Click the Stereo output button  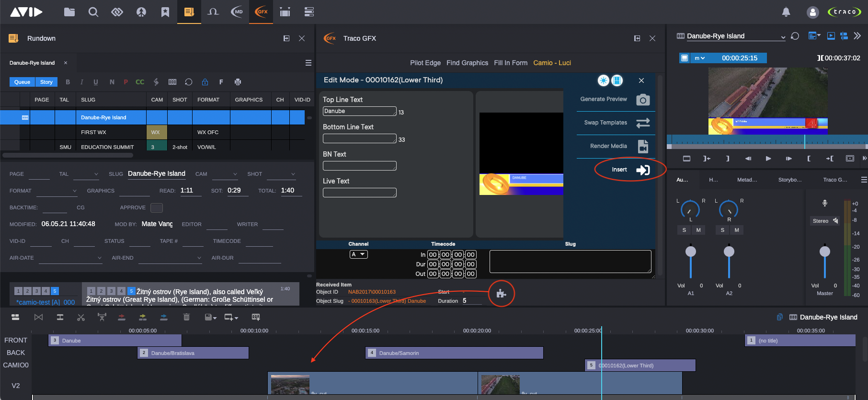point(825,221)
